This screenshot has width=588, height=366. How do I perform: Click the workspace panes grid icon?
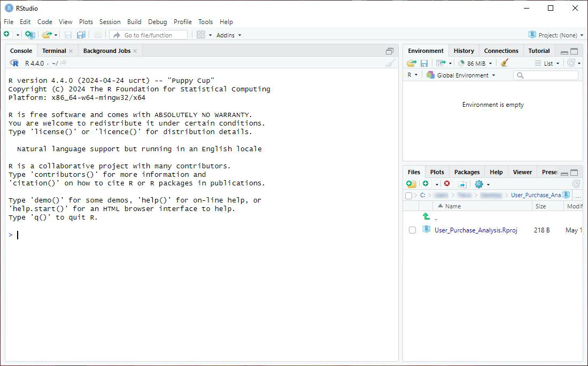tap(200, 35)
